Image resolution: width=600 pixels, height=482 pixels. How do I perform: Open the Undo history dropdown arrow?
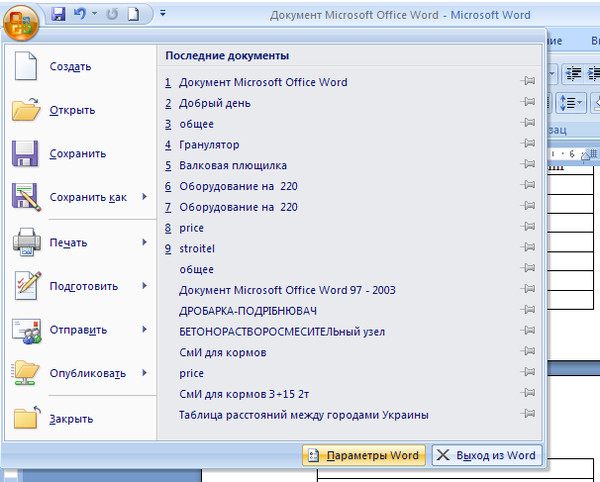(x=95, y=14)
